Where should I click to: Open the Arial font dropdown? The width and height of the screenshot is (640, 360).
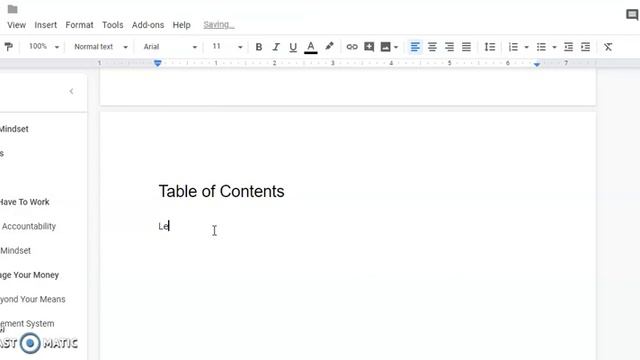170,47
